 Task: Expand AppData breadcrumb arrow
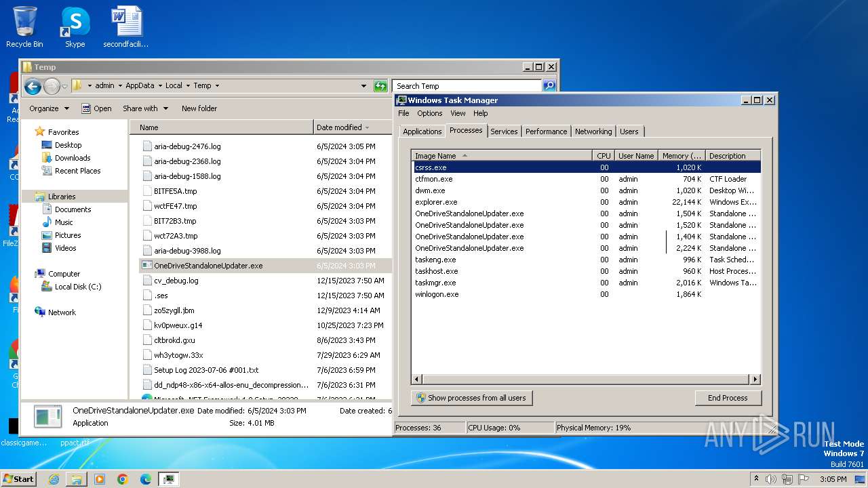point(159,86)
